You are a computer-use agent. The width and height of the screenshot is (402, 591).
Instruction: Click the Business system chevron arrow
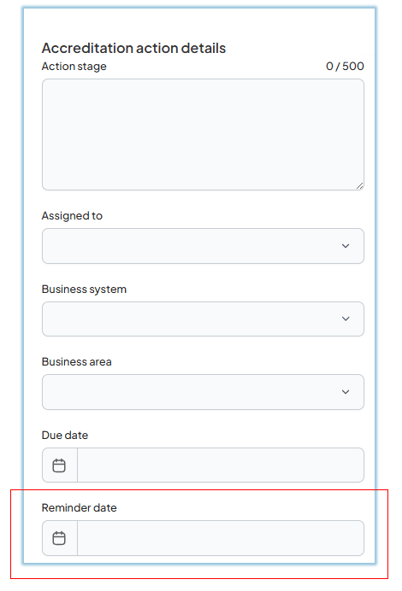[x=345, y=319]
